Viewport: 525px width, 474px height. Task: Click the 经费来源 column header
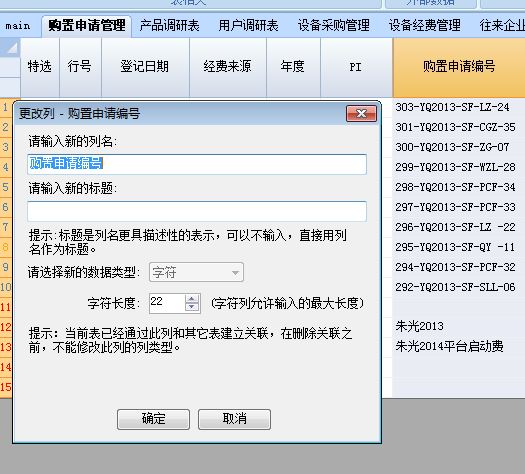click(228, 67)
